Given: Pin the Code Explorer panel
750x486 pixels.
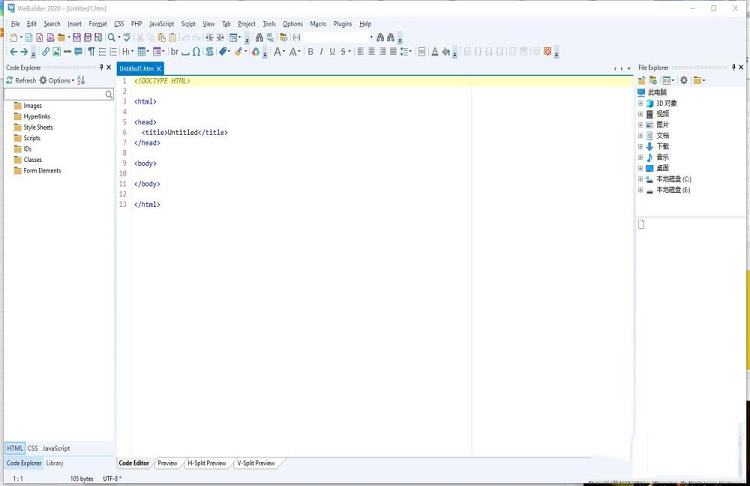Looking at the screenshot, I should click(x=101, y=67).
